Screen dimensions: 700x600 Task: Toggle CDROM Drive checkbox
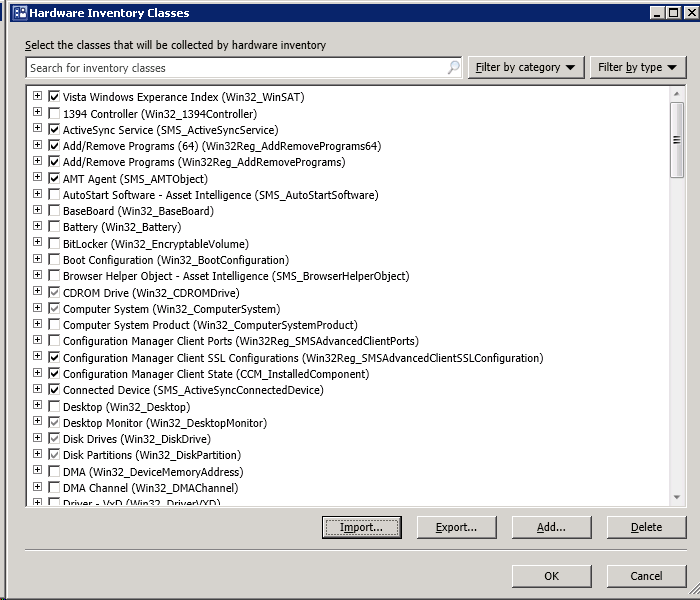(54, 293)
